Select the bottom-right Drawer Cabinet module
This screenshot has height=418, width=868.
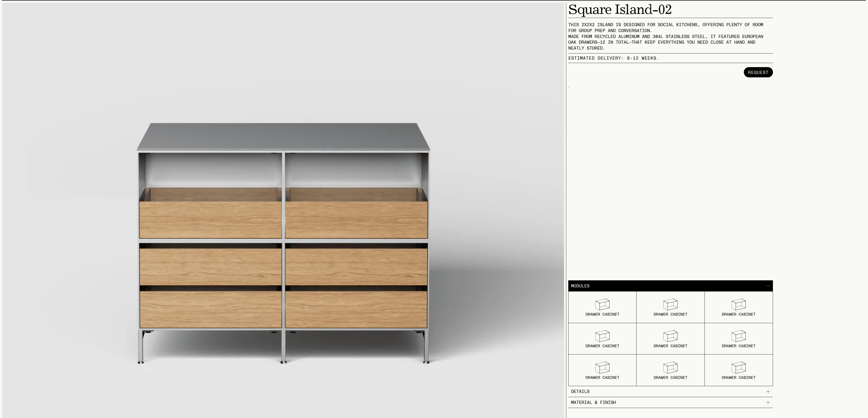738,370
